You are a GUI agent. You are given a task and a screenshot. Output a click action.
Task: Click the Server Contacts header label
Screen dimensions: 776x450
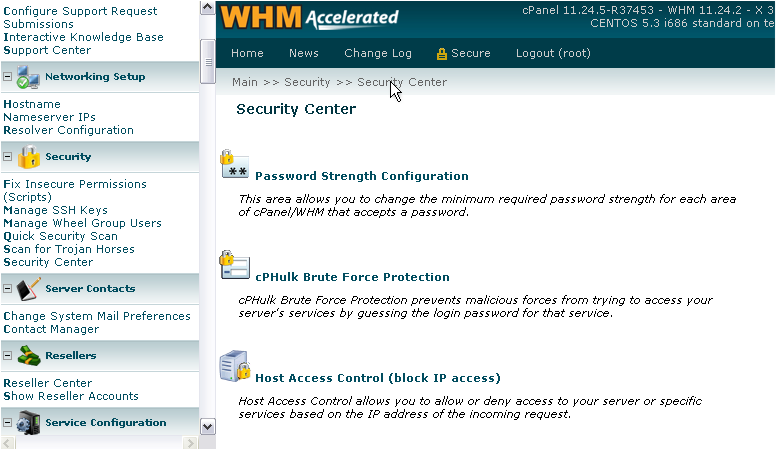[x=90, y=289]
